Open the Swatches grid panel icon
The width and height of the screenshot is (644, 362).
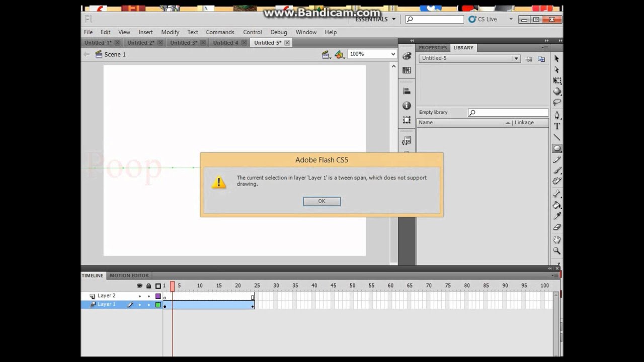407,70
